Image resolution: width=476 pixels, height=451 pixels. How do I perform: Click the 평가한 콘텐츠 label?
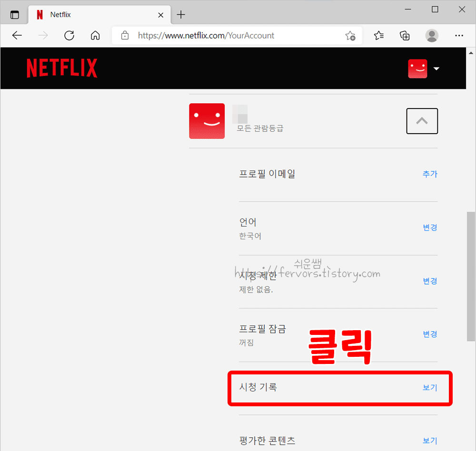pyautogui.click(x=267, y=441)
